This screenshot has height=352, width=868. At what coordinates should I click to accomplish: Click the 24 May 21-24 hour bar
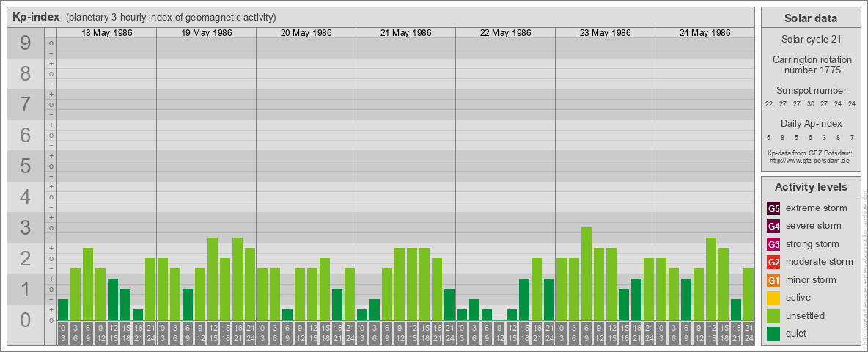click(749, 295)
